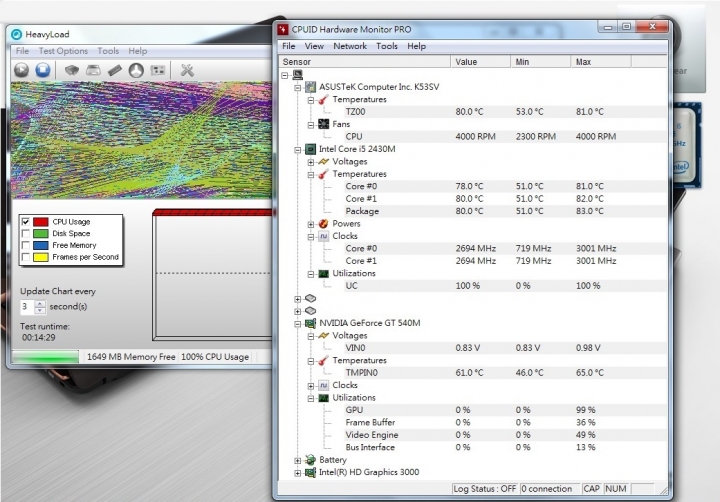The height and width of the screenshot is (502, 720).
Task: Open HeavyLoad options wrench icon
Action: click(x=187, y=70)
